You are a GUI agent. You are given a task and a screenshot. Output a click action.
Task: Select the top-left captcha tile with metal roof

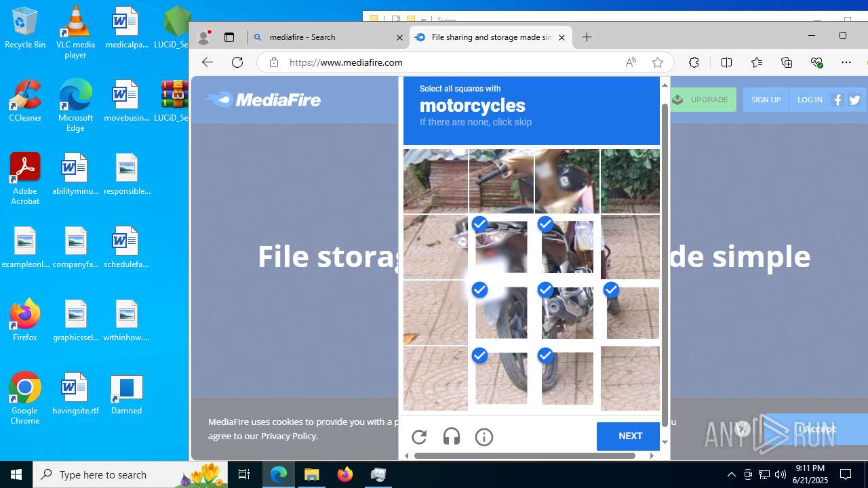tap(435, 181)
